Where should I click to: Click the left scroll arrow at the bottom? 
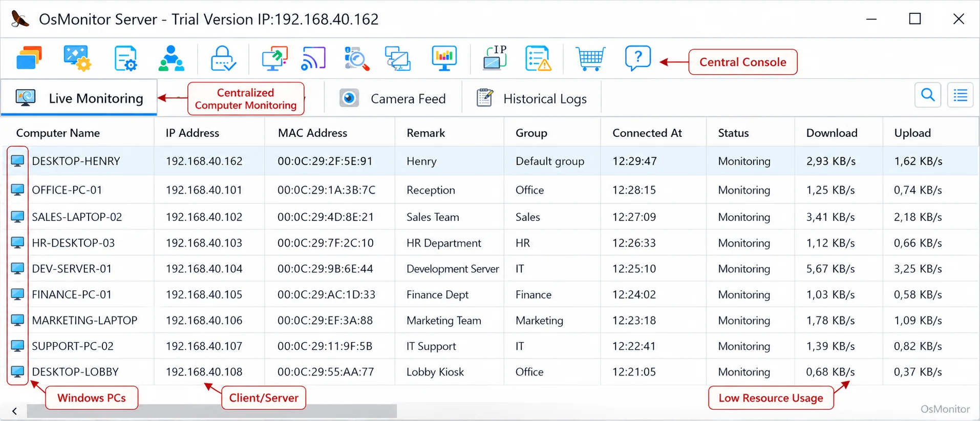[x=15, y=411]
